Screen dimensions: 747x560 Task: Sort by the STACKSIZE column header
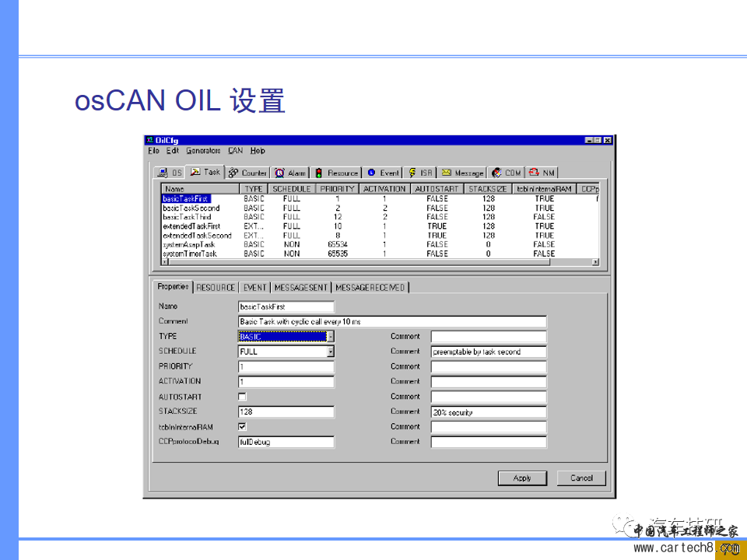488,189
